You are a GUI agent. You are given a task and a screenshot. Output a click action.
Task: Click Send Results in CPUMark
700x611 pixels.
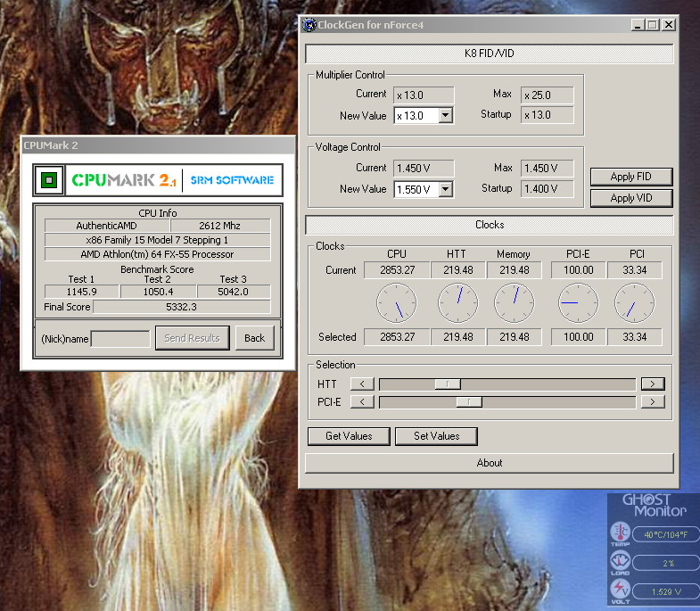pos(193,338)
